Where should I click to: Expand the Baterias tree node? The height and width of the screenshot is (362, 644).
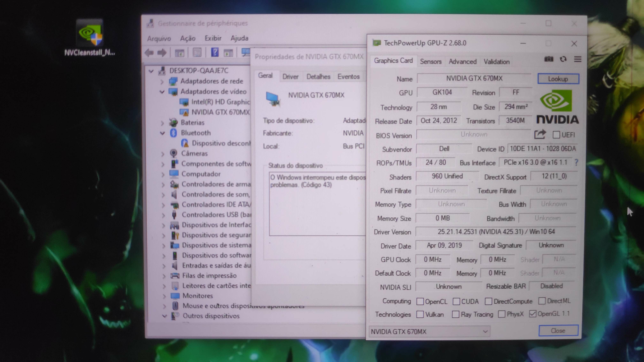point(162,123)
